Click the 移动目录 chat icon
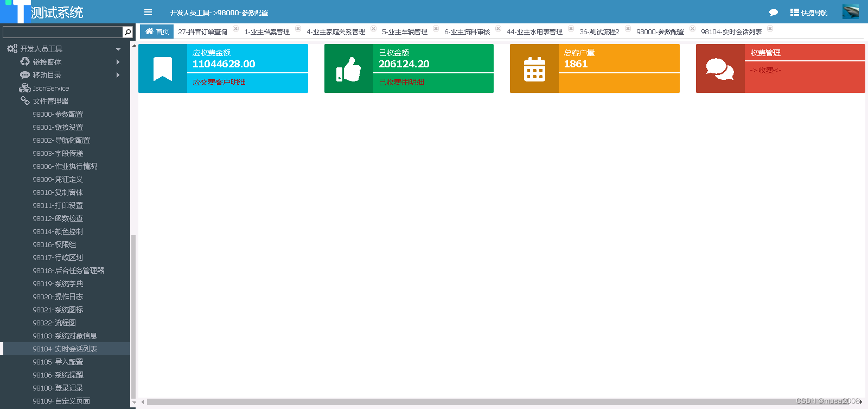 (25, 75)
